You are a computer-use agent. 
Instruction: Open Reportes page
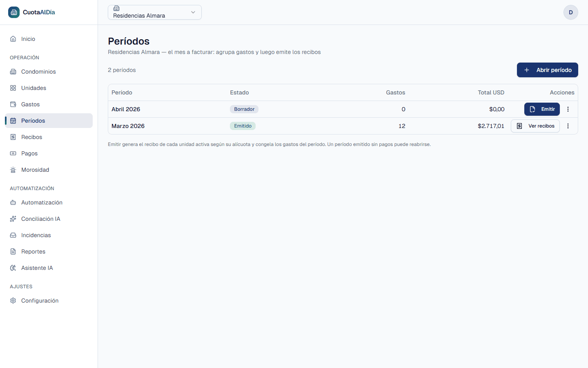point(49,251)
